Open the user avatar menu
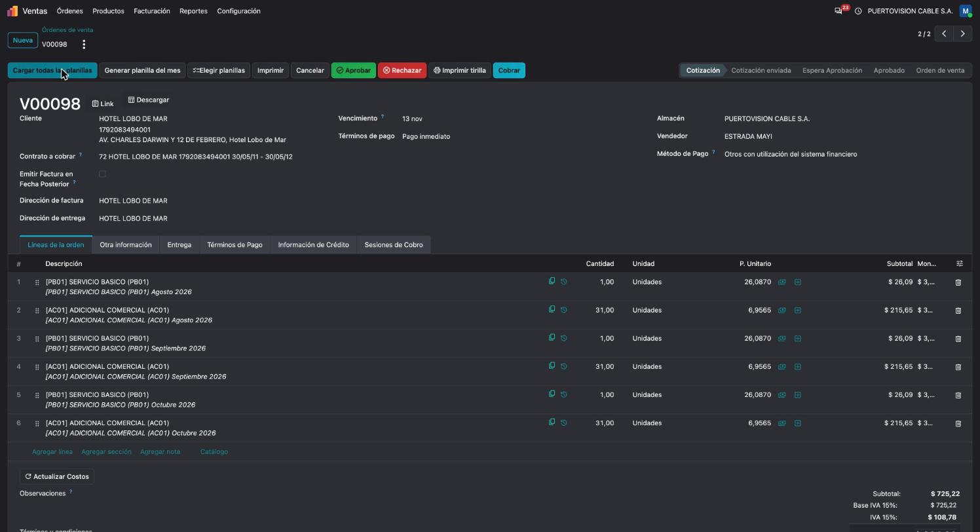Screen dimensions: 980x532 pyautogui.click(x=965, y=11)
